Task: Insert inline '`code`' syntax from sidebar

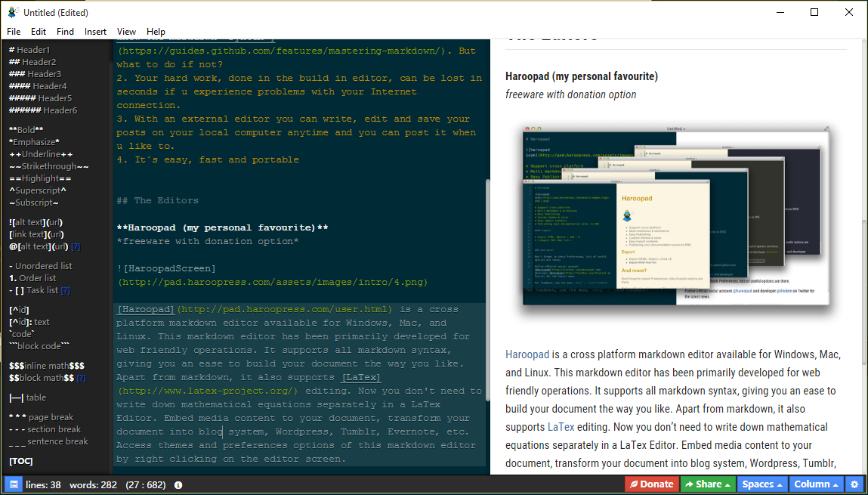Action: pos(22,335)
